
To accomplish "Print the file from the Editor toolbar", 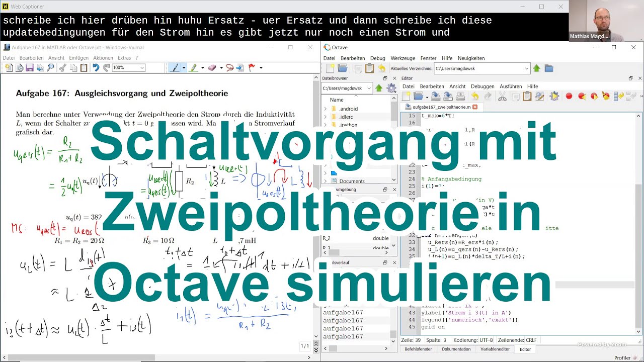I will (x=460, y=96).
